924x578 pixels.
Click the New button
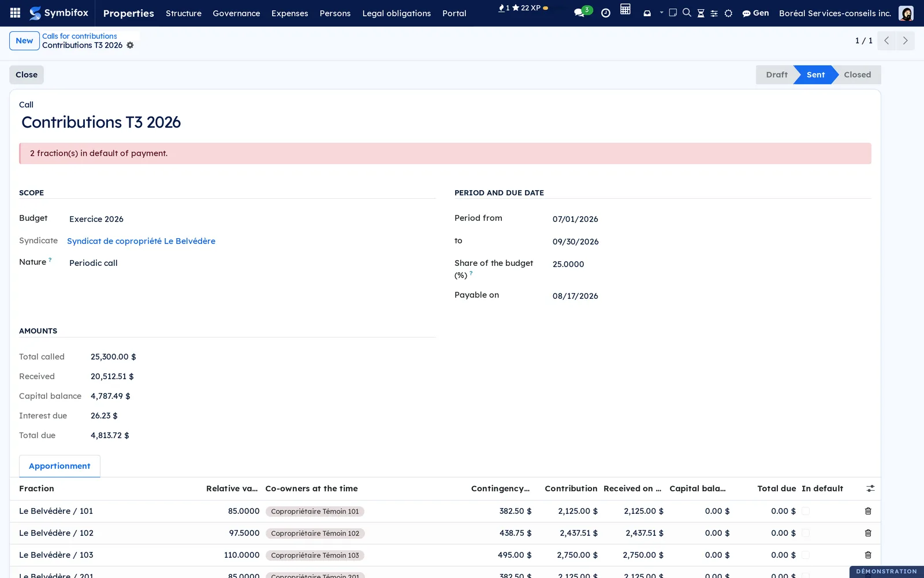(x=24, y=40)
